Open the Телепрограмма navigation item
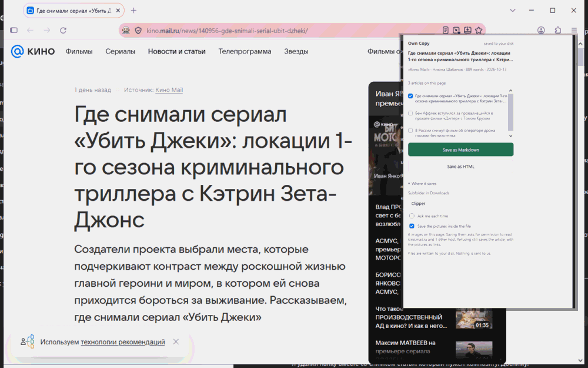Screen dimensions: 588x368 point(245,51)
